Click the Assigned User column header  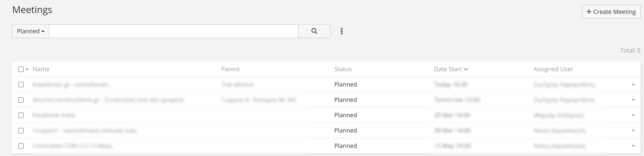553,69
